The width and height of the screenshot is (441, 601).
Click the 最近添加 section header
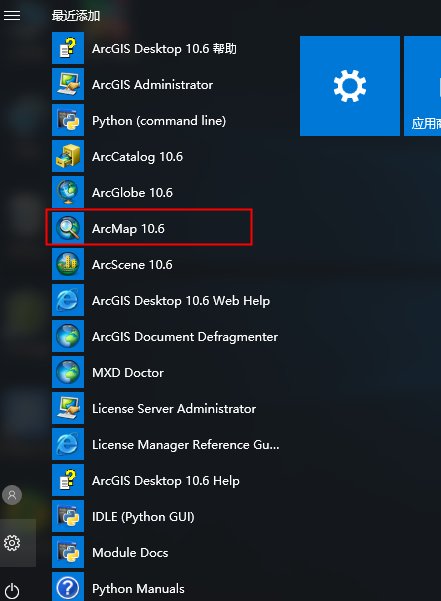76,16
